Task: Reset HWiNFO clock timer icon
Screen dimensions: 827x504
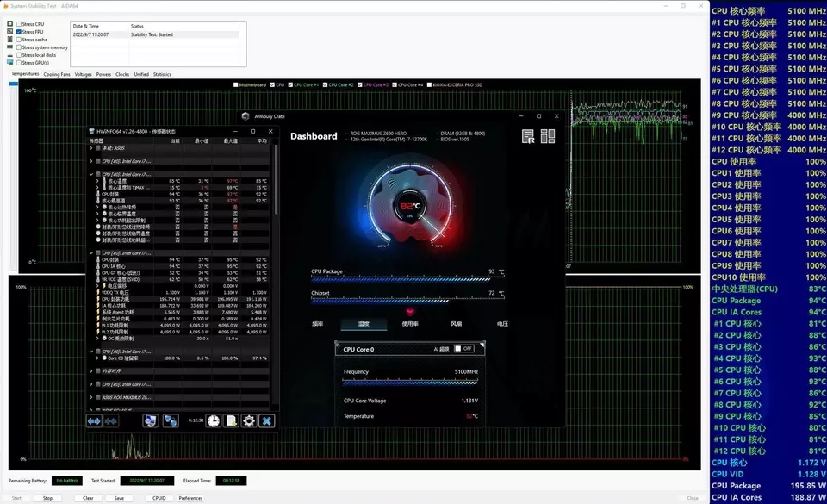Action: [213, 420]
